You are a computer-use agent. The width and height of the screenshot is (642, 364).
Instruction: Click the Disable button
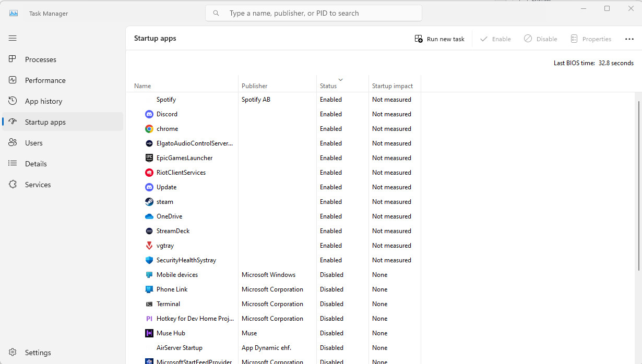(x=541, y=39)
